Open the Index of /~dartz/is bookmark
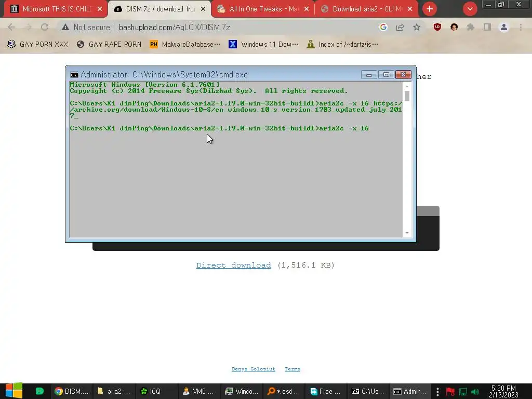 [x=342, y=44]
